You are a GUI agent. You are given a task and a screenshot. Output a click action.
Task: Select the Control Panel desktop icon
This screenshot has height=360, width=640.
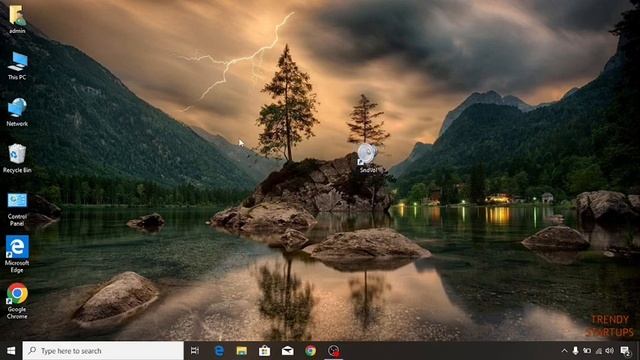pyautogui.click(x=17, y=209)
